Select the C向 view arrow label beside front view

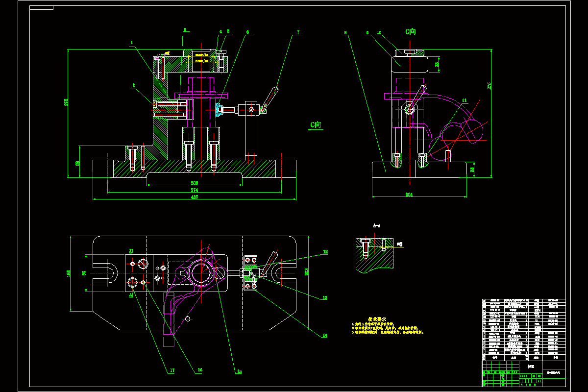coord(315,125)
